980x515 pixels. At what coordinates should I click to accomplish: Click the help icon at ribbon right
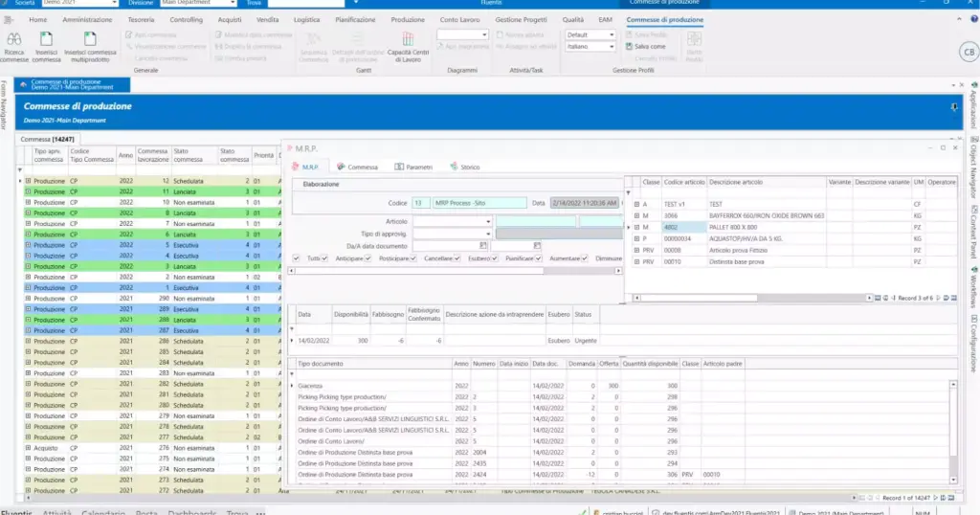973,19
